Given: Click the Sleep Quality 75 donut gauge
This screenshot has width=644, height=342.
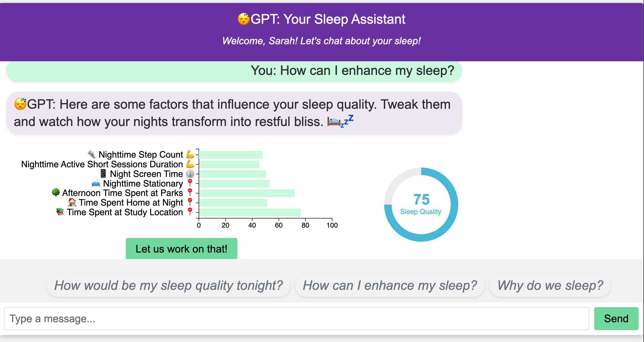Looking at the screenshot, I should pos(421,204).
